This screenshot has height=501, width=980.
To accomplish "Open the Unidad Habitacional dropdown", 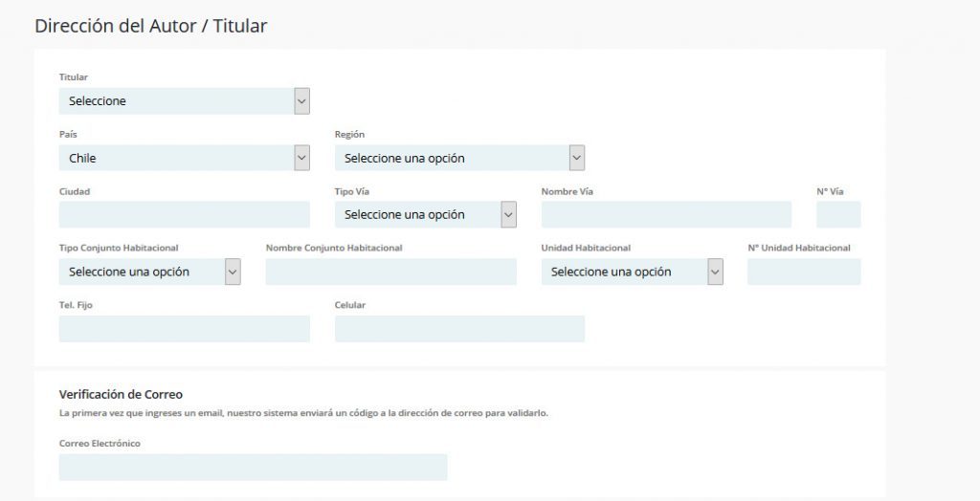I will (632, 272).
